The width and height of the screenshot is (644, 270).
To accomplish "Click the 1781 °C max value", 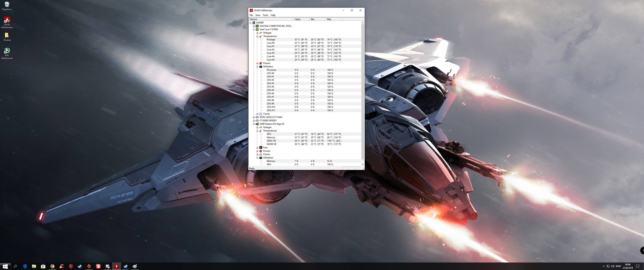I will [x=334, y=141].
